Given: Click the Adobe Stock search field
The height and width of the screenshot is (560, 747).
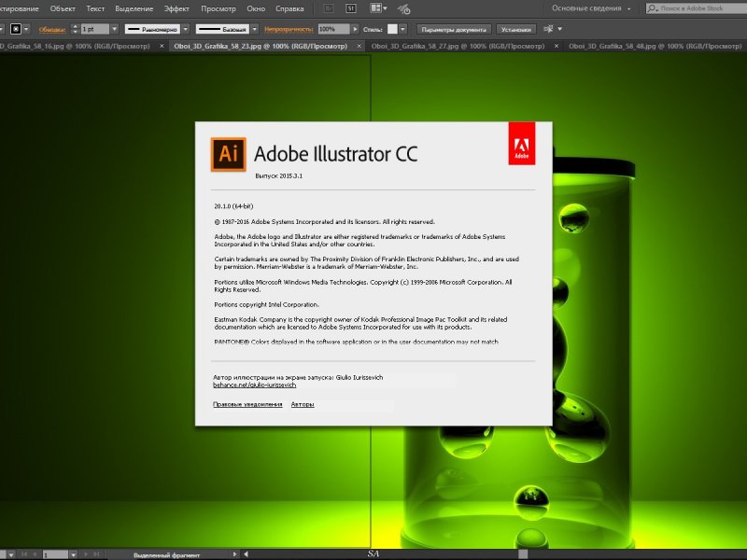Looking at the screenshot, I should (697, 8).
